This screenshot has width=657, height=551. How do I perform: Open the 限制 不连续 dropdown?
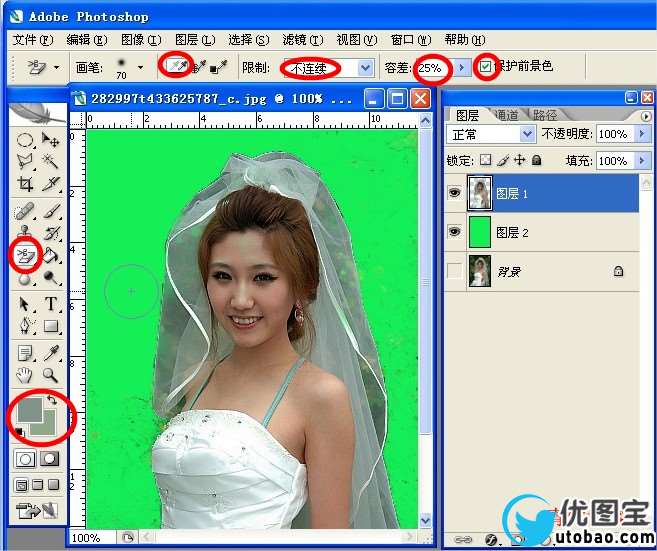[x=365, y=68]
